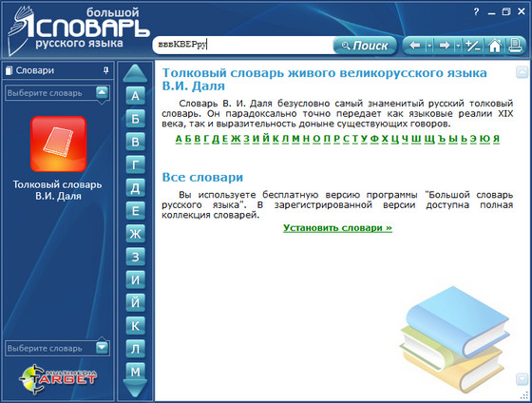Open the Установить словари link
Viewport: 532px width, 403px height.
pyautogui.click(x=337, y=228)
